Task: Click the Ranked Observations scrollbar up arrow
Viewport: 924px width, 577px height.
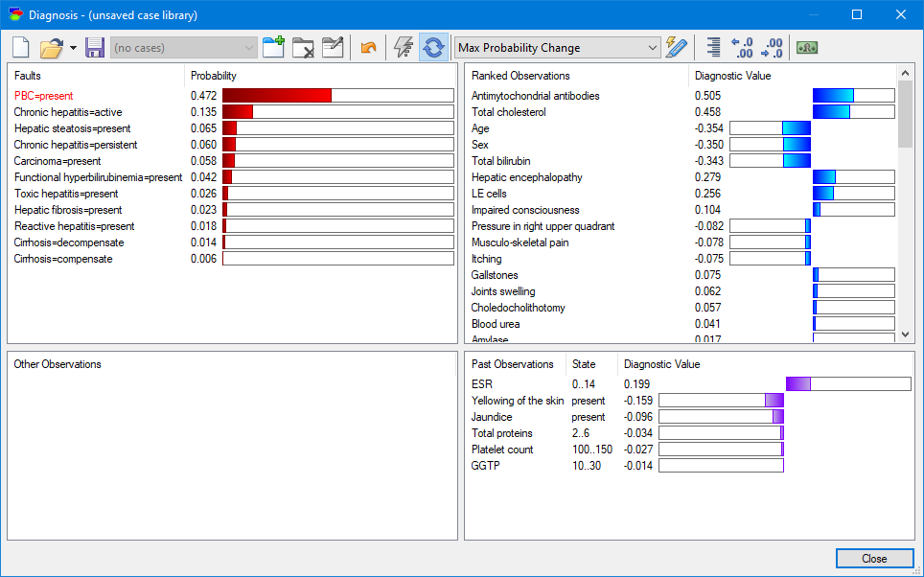Action: 905,73
